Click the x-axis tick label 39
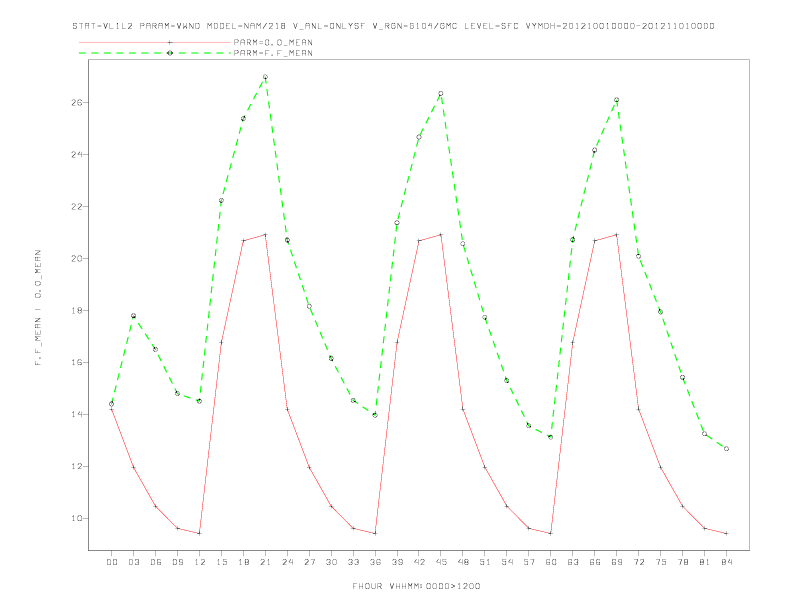Viewport: 792px width, 612px height. click(397, 562)
